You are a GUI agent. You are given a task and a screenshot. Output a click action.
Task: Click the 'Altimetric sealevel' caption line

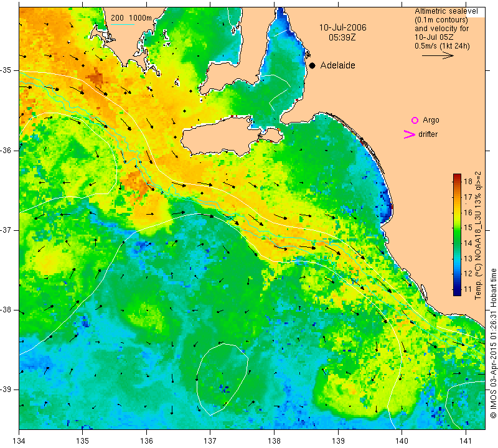coord(446,11)
